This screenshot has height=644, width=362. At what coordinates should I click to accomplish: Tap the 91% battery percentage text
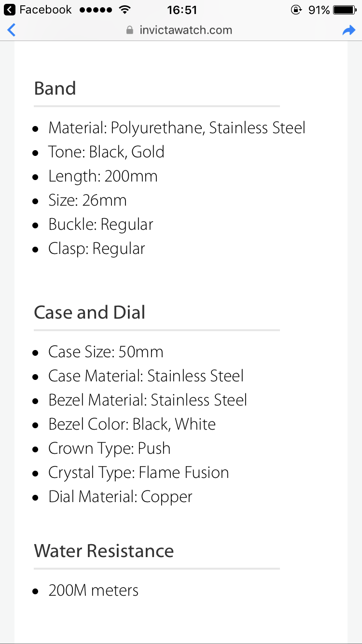click(x=319, y=10)
